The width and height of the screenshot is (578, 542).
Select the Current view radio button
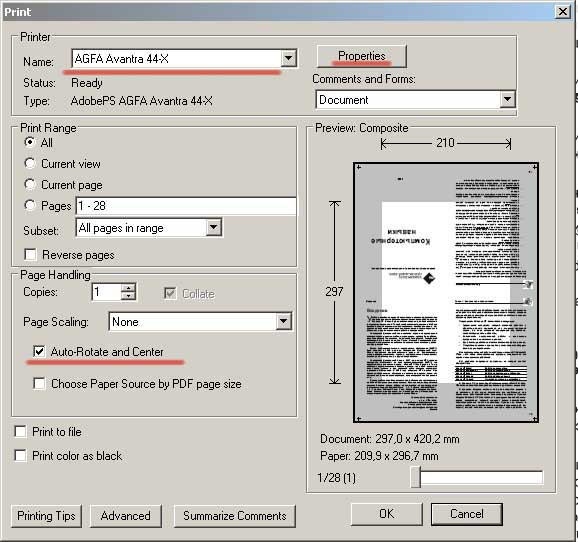click(30, 163)
